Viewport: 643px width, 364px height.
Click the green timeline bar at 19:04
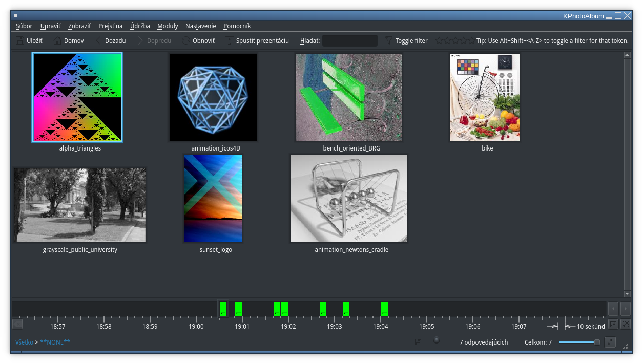point(384,308)
